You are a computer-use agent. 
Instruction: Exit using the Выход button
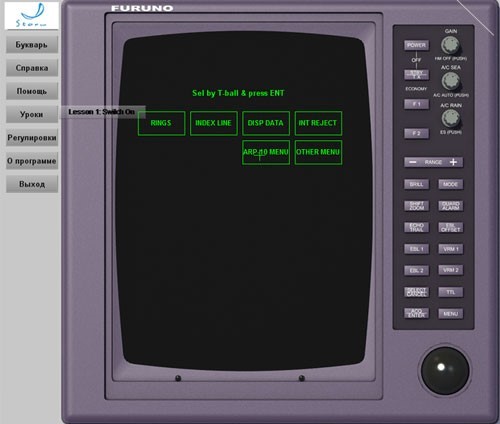(32, 184)
